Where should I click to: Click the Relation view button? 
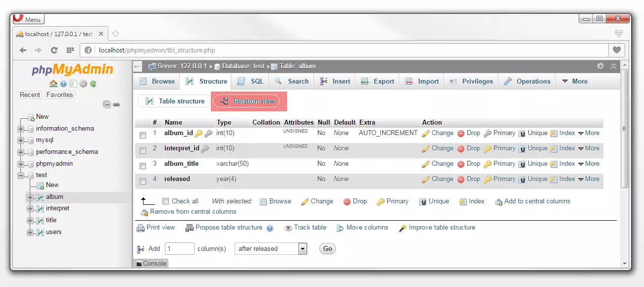pos(247,101)
